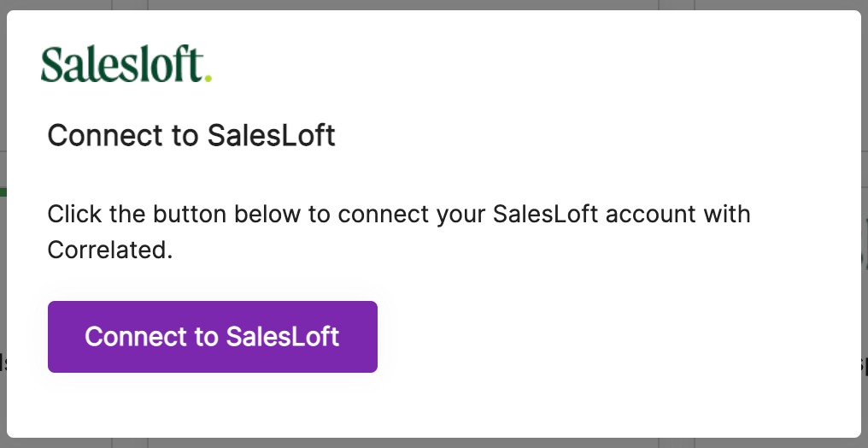This screenshot has height=448, width=868.
Task: Click the dimmed backdrop above the dialog
Action: [427, 4]
